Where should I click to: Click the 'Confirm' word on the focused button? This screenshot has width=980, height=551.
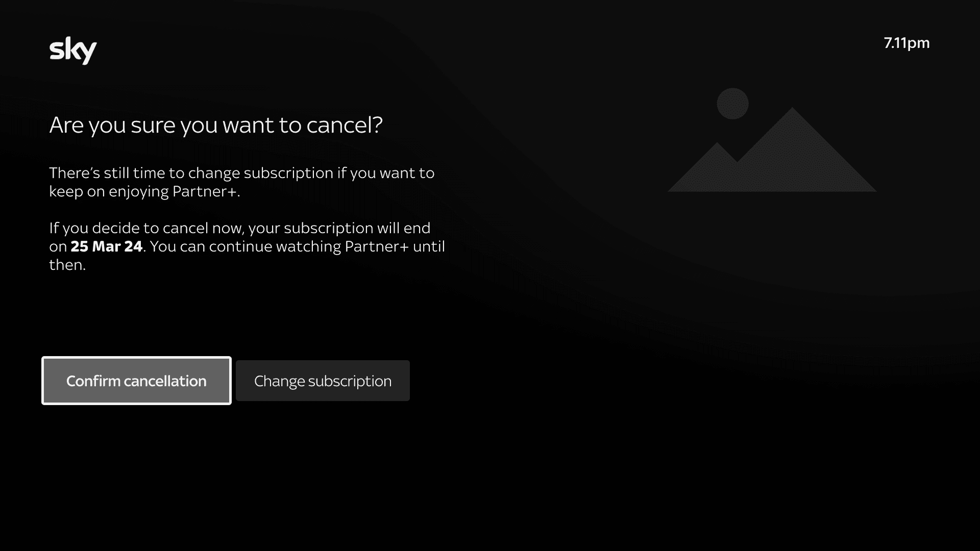pyautogui.click(x=93, y=381)
